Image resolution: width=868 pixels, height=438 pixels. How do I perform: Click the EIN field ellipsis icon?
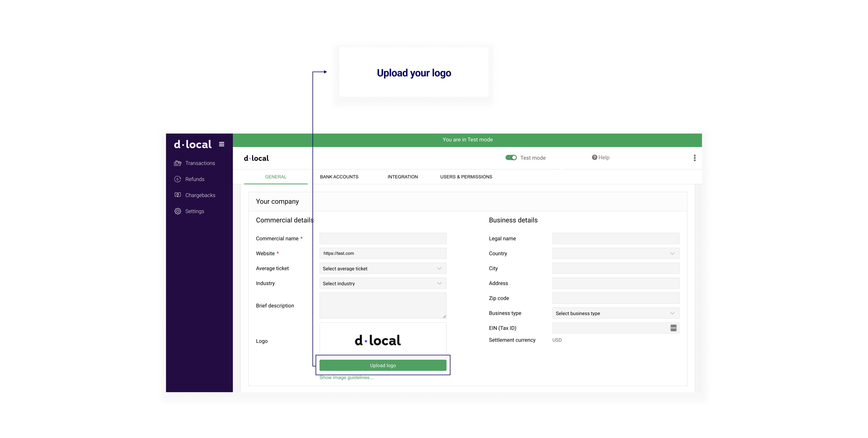[x=673, y=328]
